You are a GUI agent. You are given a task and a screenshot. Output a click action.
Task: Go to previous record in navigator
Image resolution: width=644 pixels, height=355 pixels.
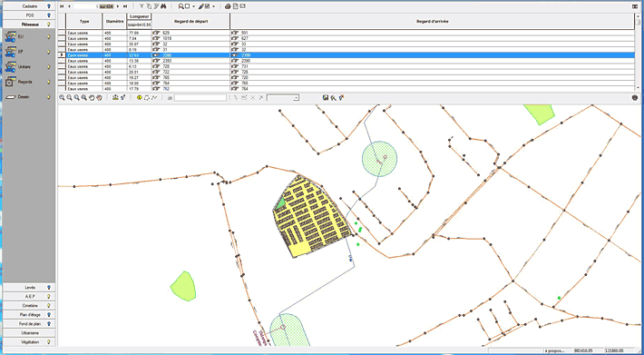tap(69, 6)
